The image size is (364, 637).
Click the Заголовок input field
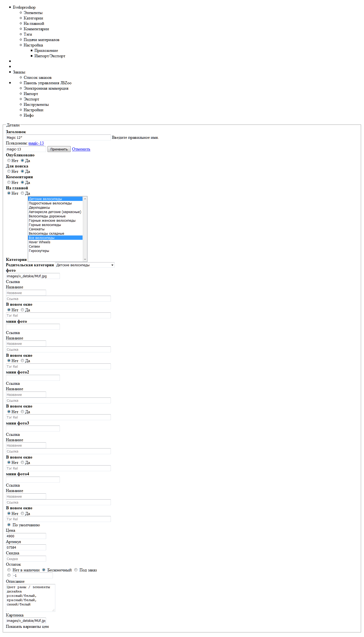tap(58, 137)
